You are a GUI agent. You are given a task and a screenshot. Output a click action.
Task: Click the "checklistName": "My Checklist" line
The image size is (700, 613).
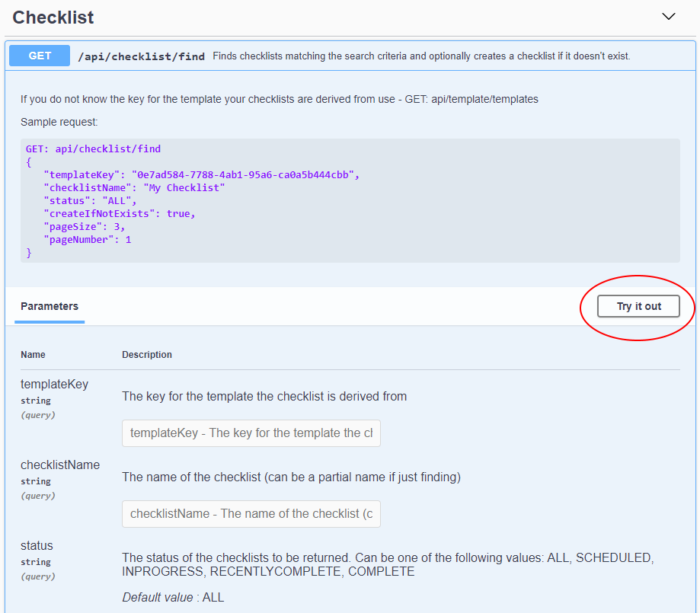pos(134,188)
